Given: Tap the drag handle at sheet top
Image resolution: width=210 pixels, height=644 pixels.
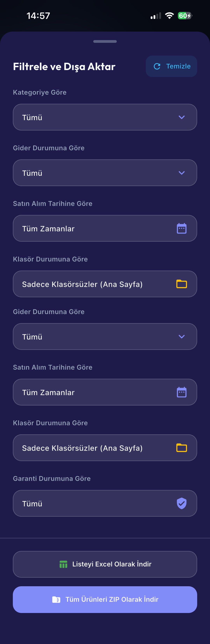Looking at the screenshot, I should tap(105, 41).
